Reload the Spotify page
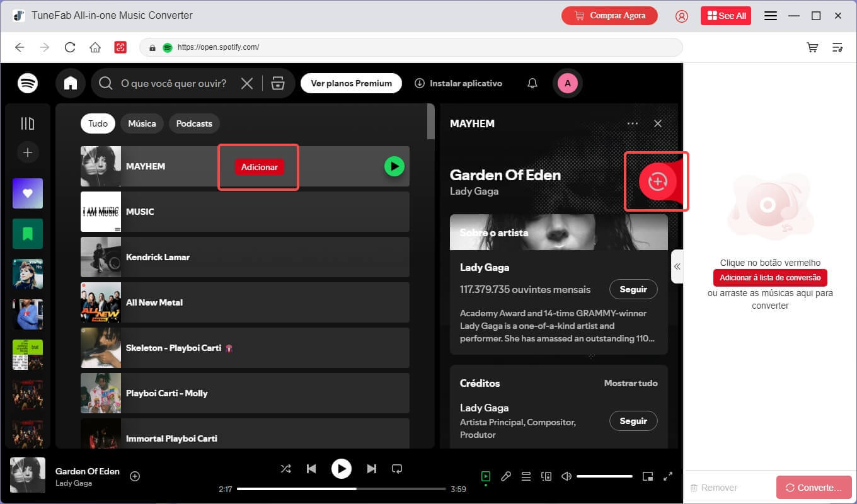 [x=70, y=47]
